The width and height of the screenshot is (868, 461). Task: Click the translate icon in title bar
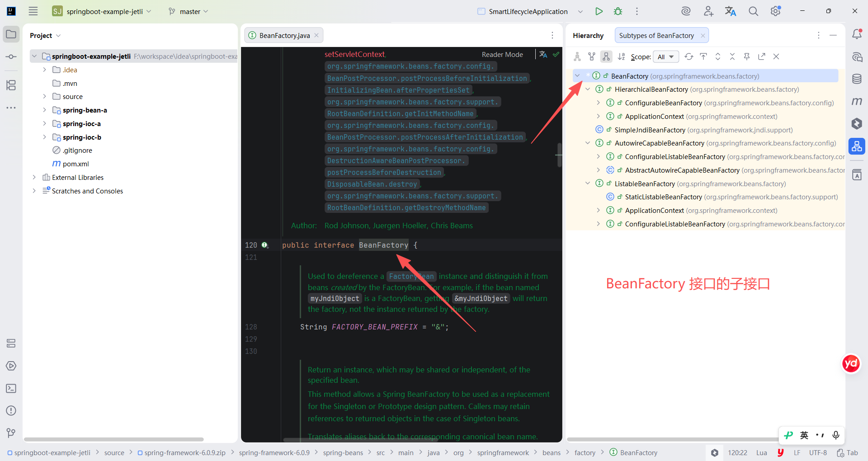pyautogui.click(x=731, y=11)
